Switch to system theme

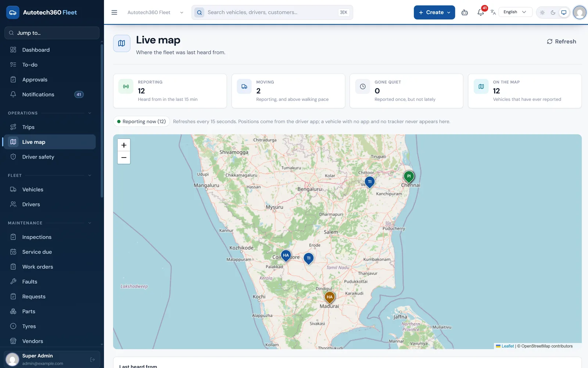coord(564,13)
